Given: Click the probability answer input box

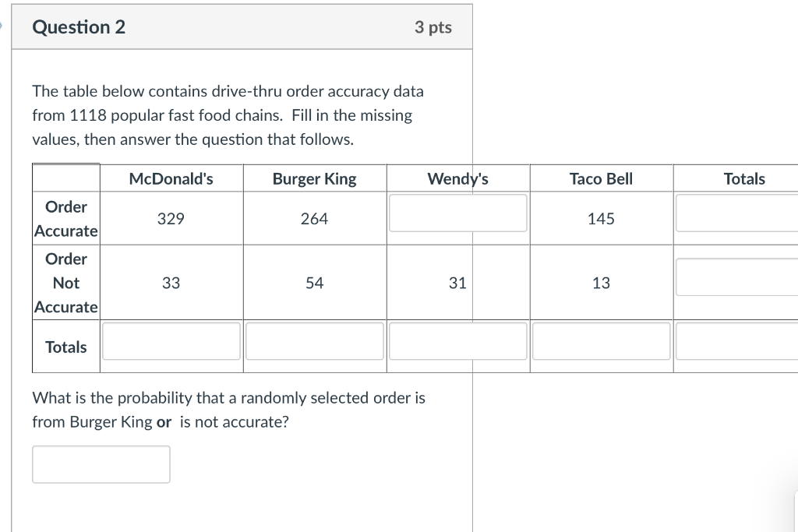Looking at the screenshot, I should (x=101, y=464).
